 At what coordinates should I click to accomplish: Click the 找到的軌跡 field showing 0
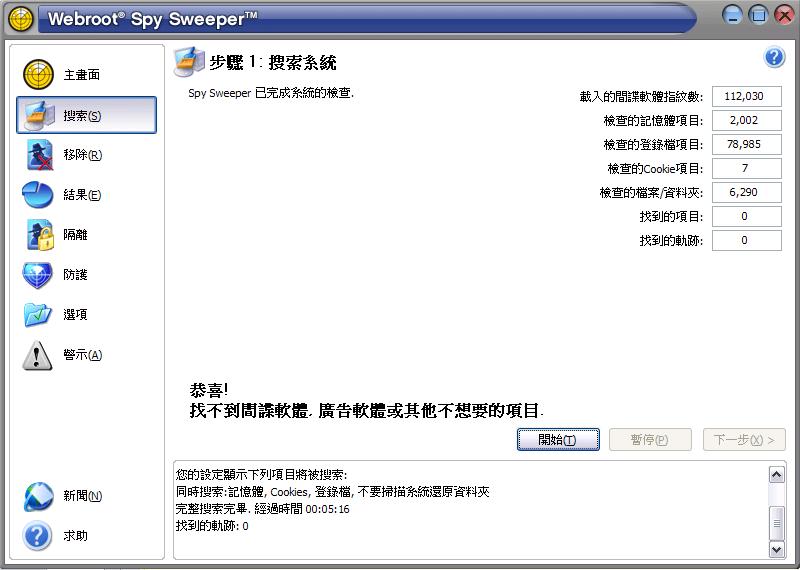(x=746, y=240)
